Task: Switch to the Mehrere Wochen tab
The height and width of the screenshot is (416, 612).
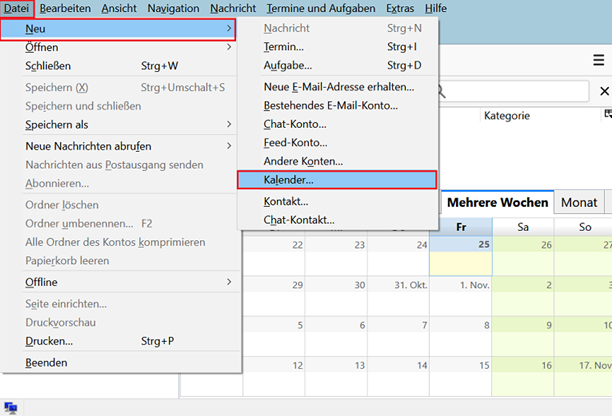Action: click(497, 202)
